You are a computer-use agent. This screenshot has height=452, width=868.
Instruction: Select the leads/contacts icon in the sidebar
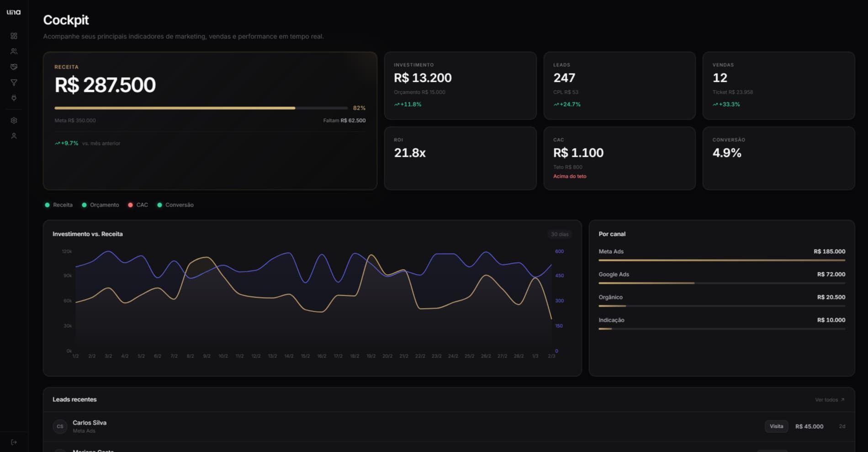(14, 51)
